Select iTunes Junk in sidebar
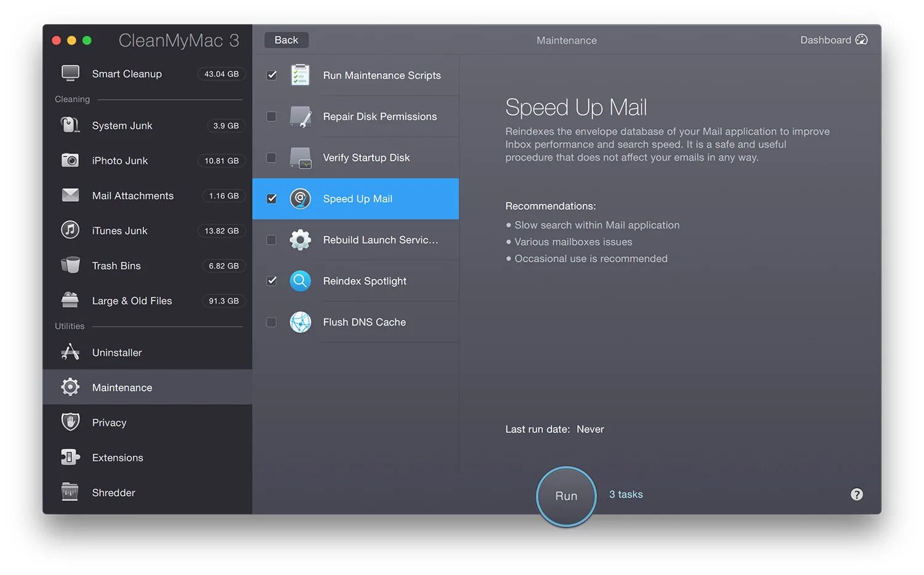924x575 pixels. click(x=147, y=230)
